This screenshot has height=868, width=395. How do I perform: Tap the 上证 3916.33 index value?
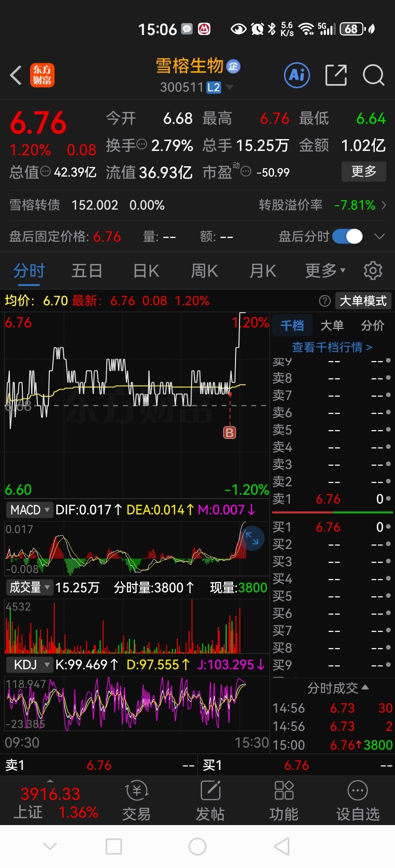coord(50,794)
